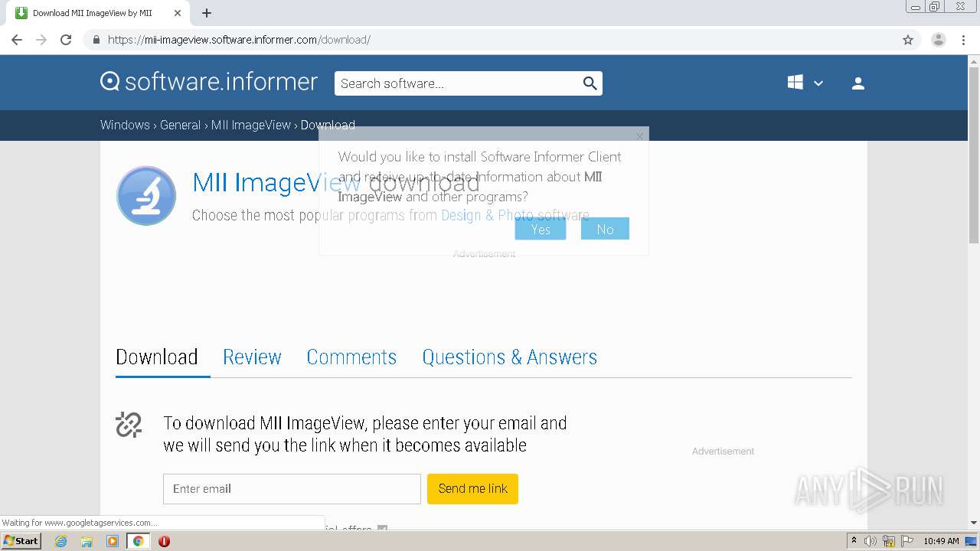
Task: Click the browser address bar URL
Action: 239,40
